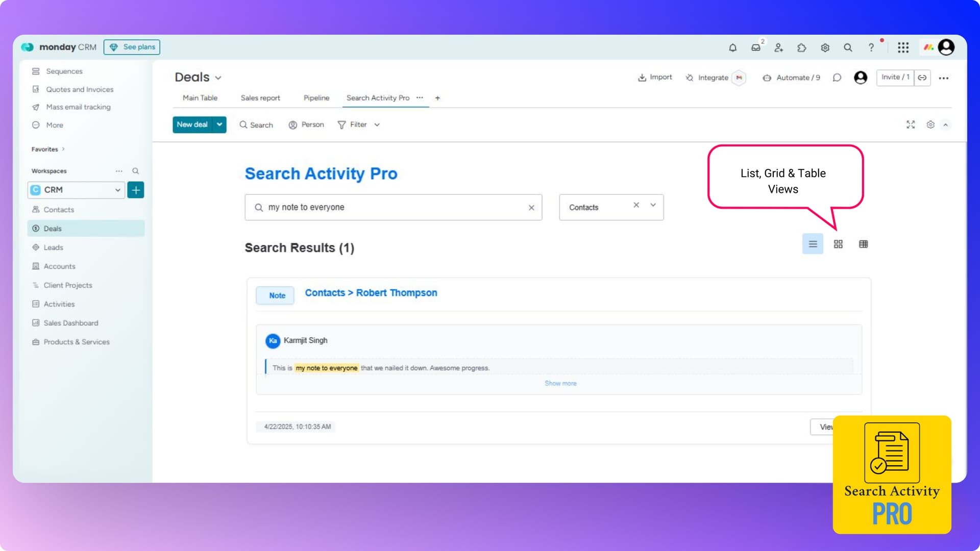Clear the Contacts board filter X

click(636, 205)
